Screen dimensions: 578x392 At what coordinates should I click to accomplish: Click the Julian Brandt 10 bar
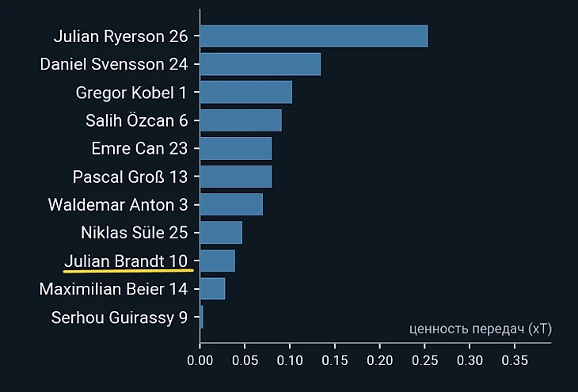pyautogui.click(x=218, y=261)
